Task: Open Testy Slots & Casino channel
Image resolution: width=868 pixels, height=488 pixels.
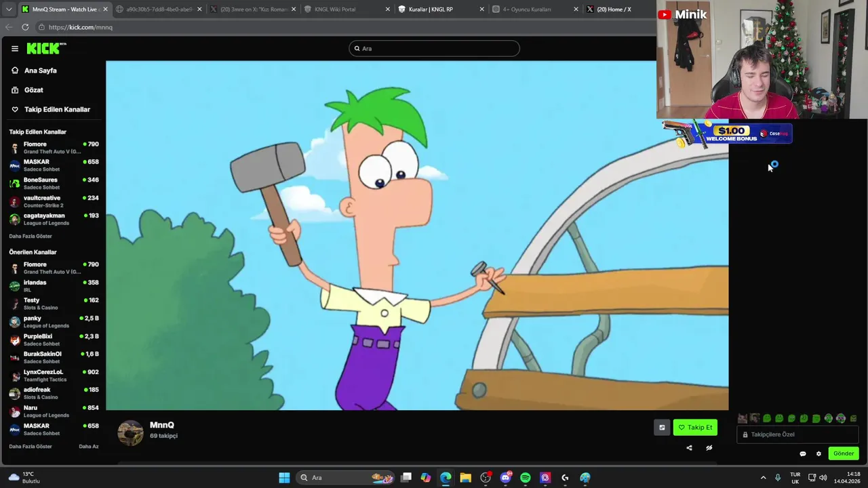Action: [54, 304]
